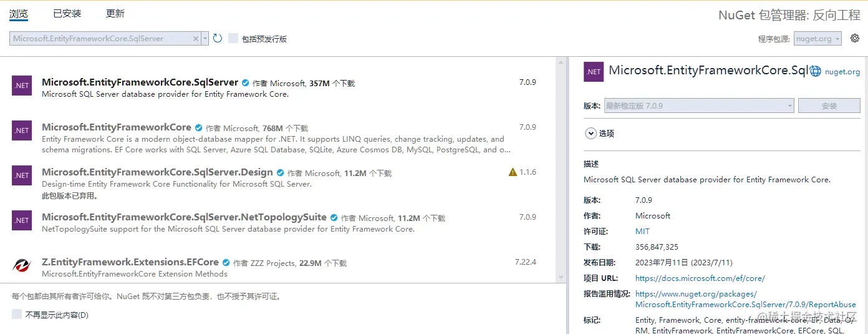The height and width of the screenshot is (334, 868).
Task: Open the nuget.org link in details pane
Action: click(x=842, y=72)
